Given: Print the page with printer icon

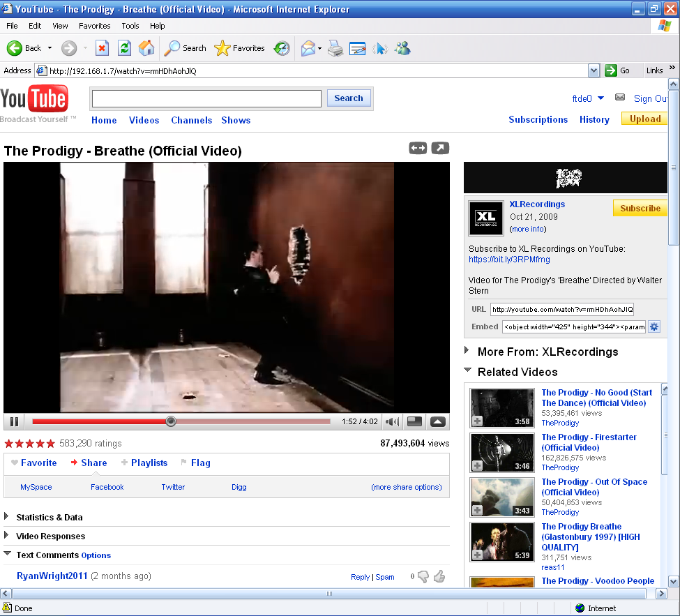Looking at the screenshot, I should click(335, 48).
